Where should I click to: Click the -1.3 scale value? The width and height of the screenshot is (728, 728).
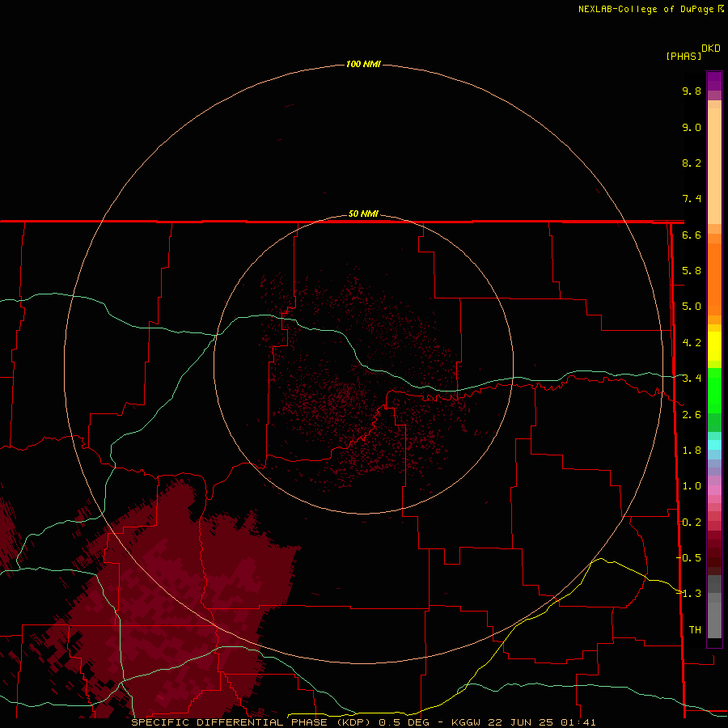(689, 594)
